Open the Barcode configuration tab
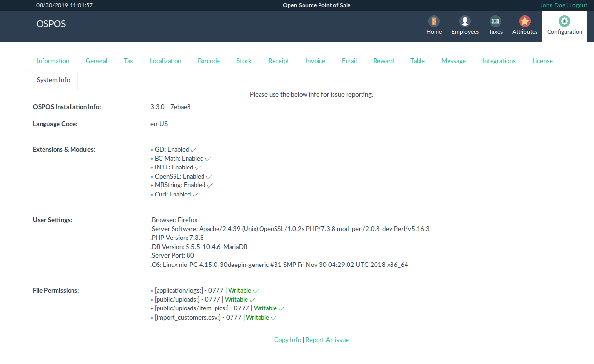Screen dimensions: 594x364 pyautogui.click(x=208, y=61)
